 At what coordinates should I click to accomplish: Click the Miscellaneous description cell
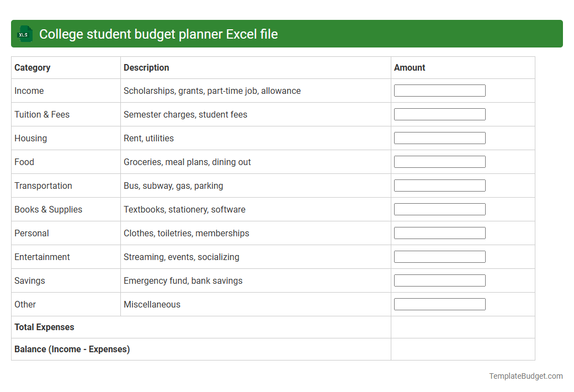click(x=152, y=304)
